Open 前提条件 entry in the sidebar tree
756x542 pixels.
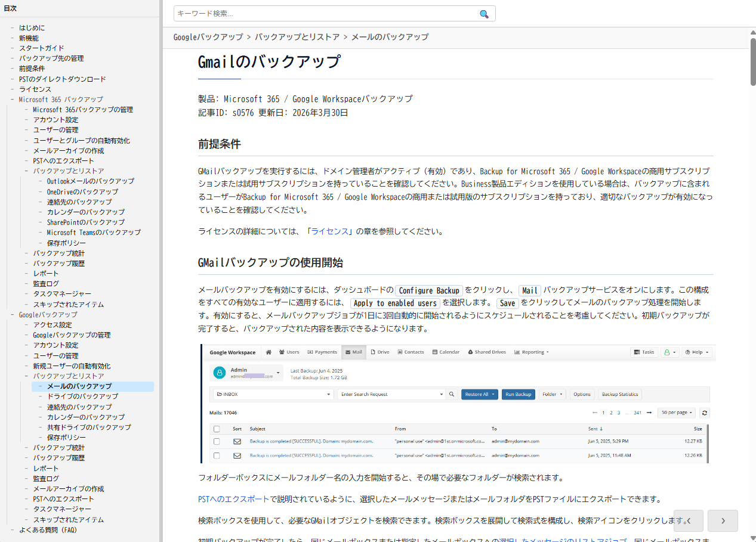point(32,69)
